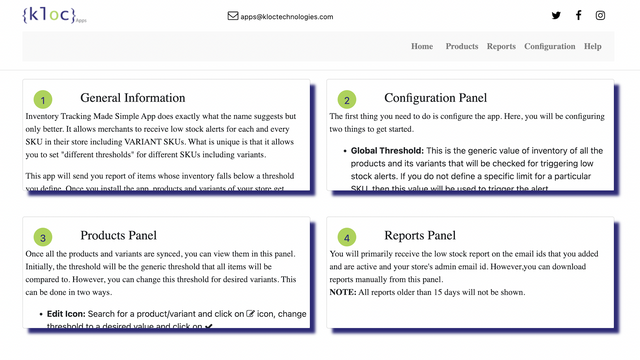Open the Help menu item

593,46
